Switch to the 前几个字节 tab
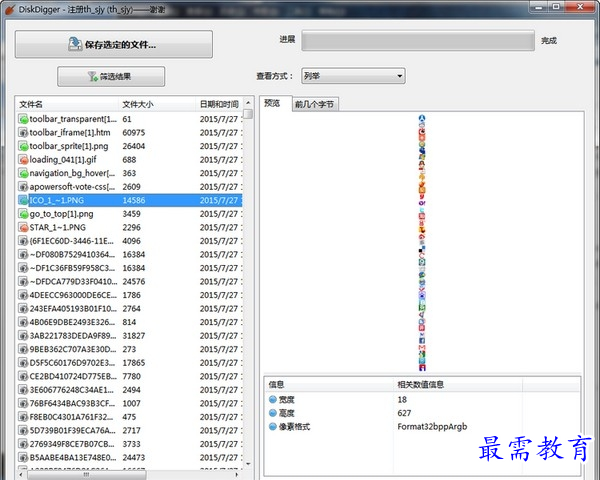600x480 pixels. coord(315,104)
